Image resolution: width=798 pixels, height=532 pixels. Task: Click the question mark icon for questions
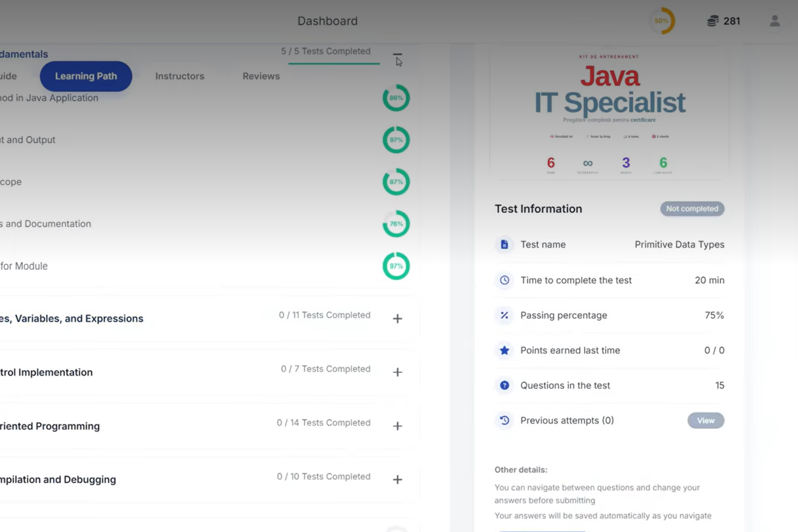504,386
